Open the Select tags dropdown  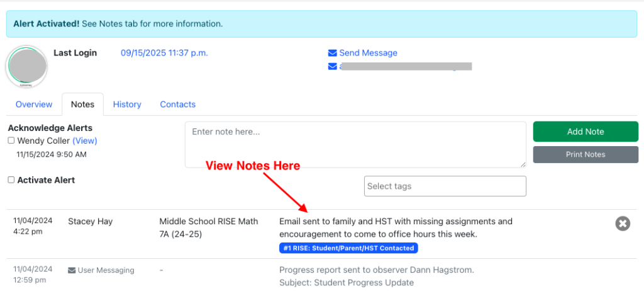445,186
